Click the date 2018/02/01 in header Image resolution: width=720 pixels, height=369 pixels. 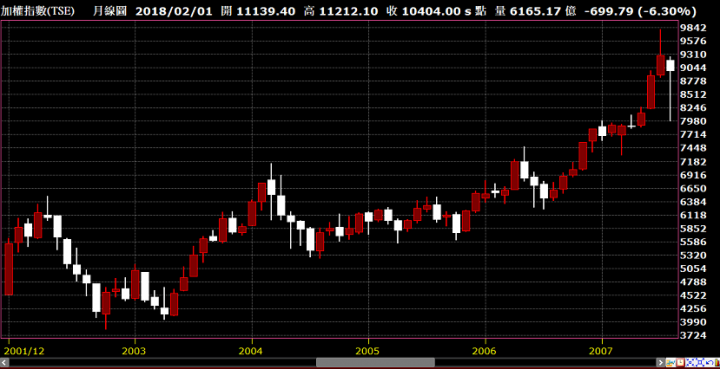(x=174, y=11)
